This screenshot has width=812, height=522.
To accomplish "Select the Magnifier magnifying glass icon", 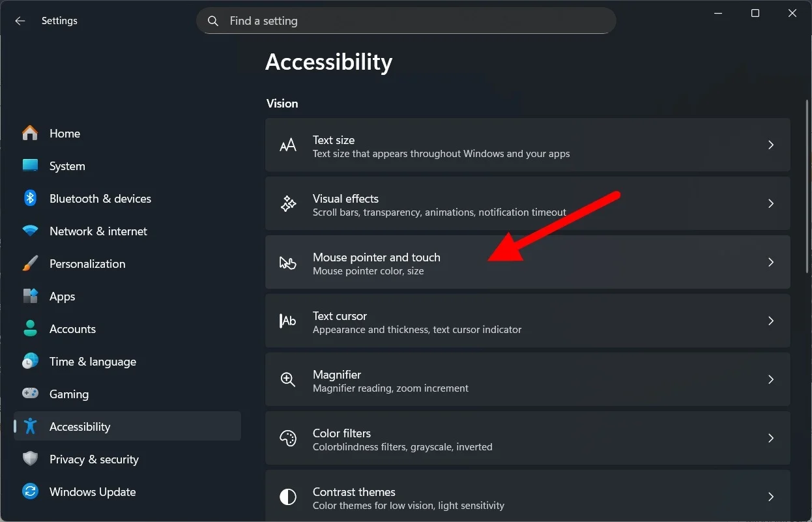I will tap(287, 379).
